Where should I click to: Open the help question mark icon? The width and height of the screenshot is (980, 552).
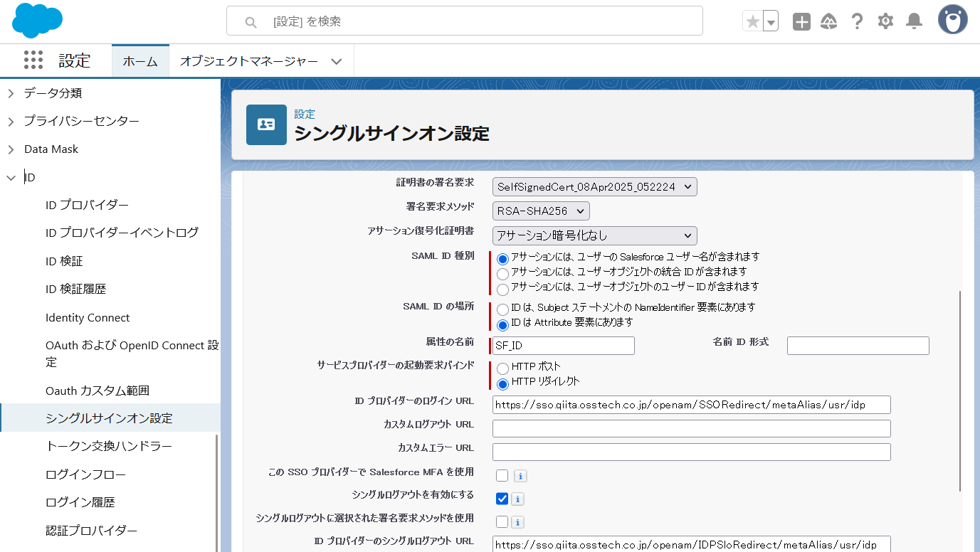[x=857, y=21]
